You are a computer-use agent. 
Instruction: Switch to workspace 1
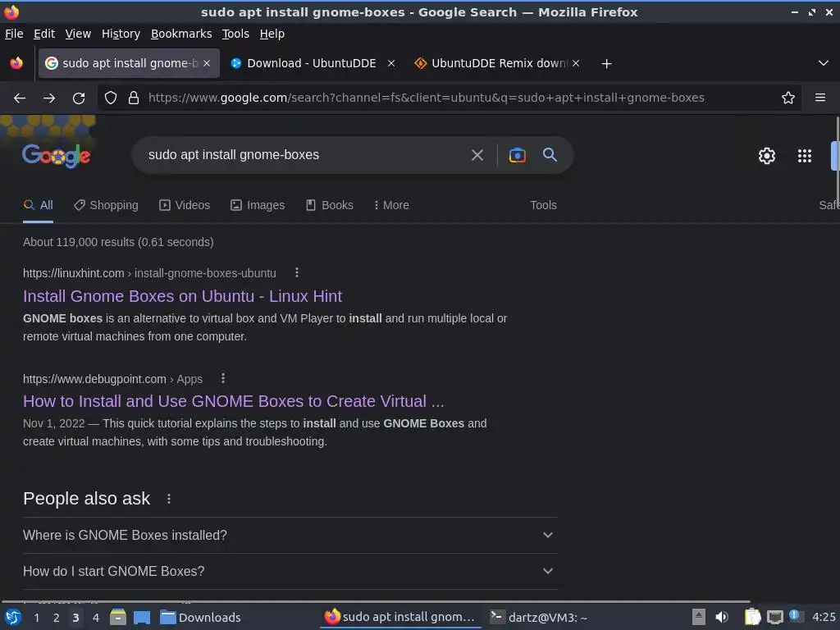click(36, 618)
